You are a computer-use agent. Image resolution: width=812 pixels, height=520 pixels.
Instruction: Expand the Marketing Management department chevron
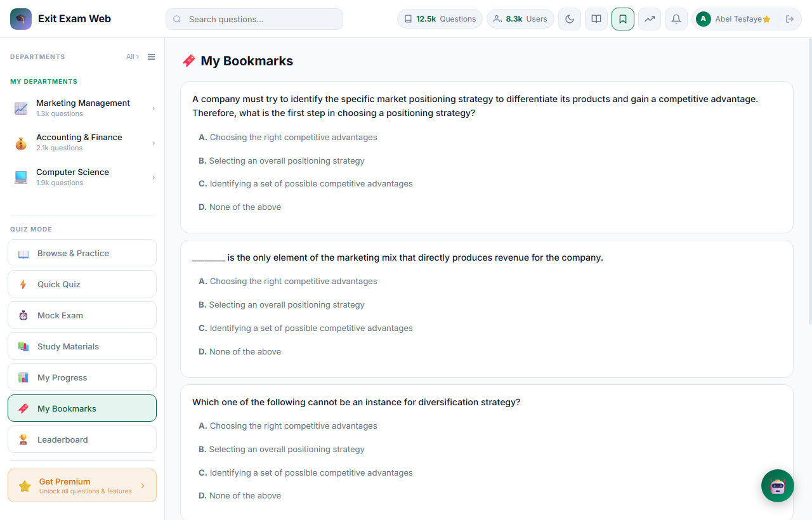[x=154, y=108]
